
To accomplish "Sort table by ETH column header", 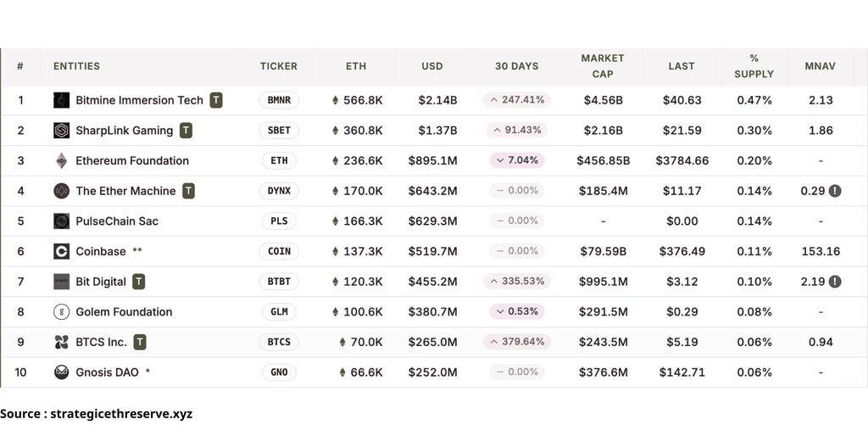I will point(356,66).
